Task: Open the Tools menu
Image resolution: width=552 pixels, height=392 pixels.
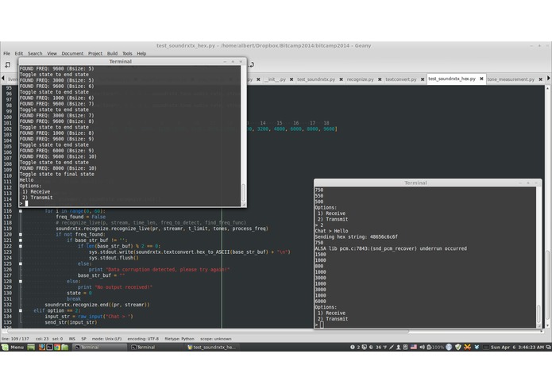Action: click(x=127, y=53)
